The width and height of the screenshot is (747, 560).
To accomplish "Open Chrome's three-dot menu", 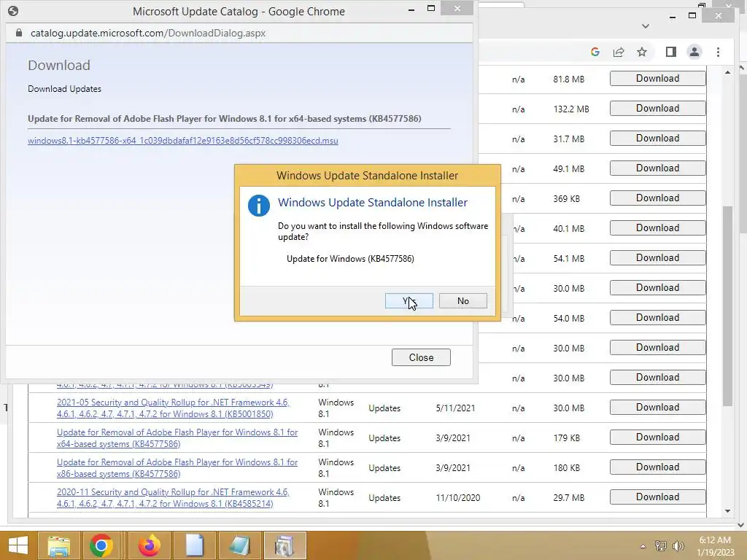I will coord(718,52).
